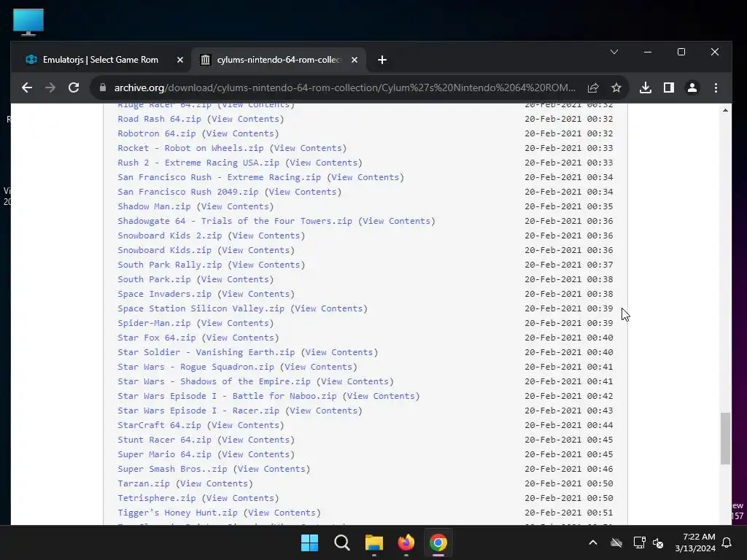Reload the archive.org page
This screenshot has height=560, width=747.
(74, 87)
